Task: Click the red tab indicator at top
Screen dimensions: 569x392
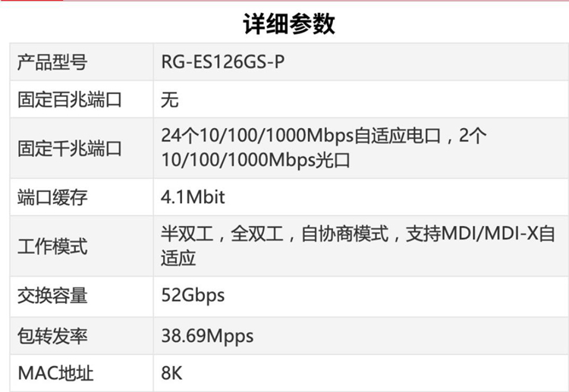Action: [32, 0]
